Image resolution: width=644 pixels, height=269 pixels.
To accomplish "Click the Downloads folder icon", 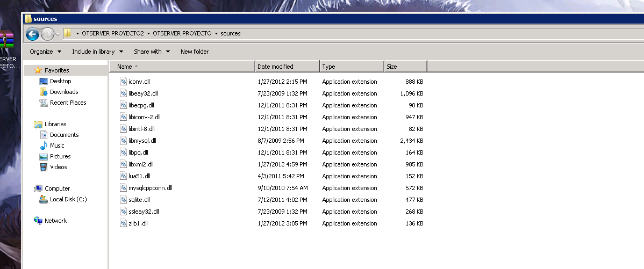I will 44,92.
